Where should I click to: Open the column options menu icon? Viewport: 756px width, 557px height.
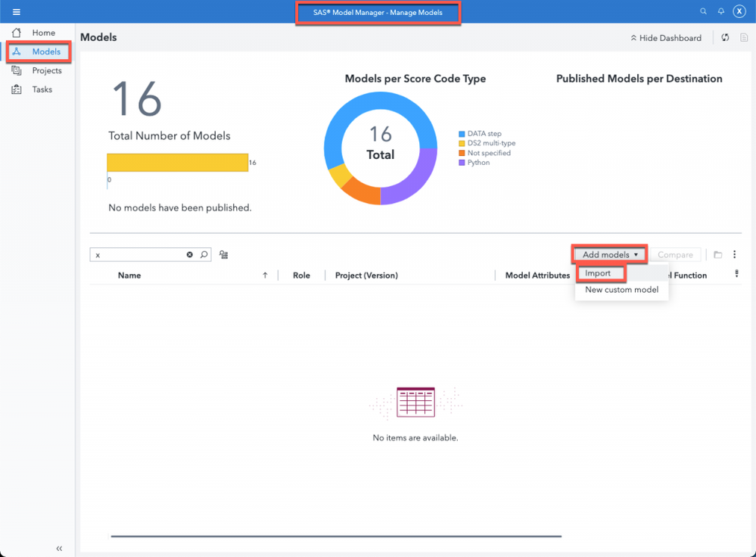[x=736, y=274]
